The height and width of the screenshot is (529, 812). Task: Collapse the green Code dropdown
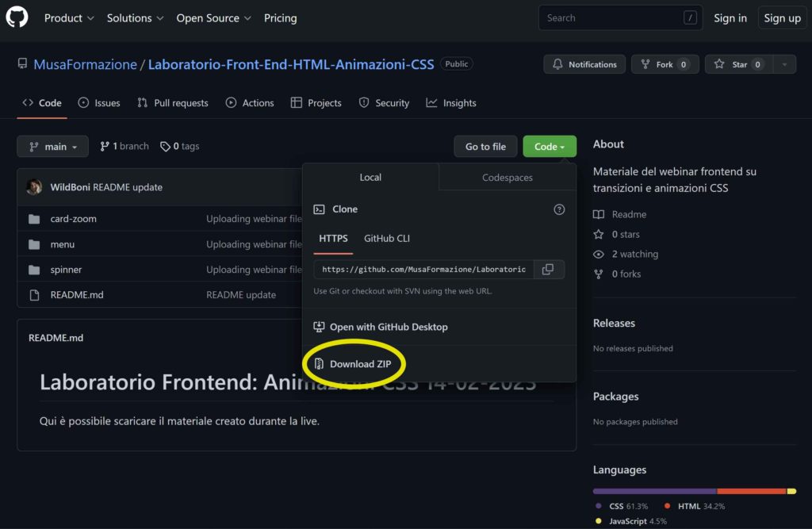coord(550,147)
